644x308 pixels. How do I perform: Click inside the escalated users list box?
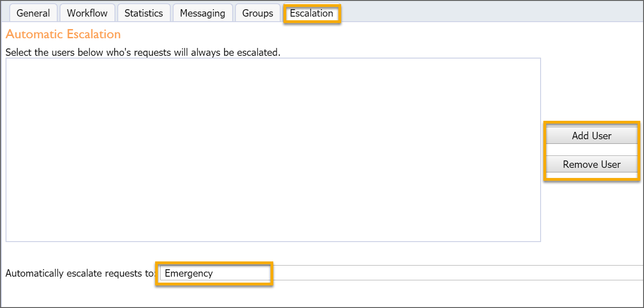[x=273, y=149]
